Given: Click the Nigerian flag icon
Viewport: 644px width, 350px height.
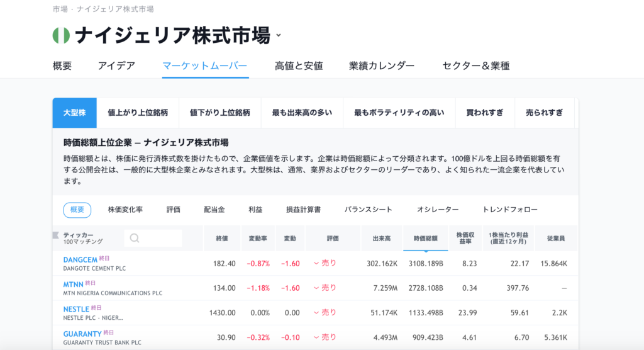Looking at the screenshot, I should click(x=61, y=35).
